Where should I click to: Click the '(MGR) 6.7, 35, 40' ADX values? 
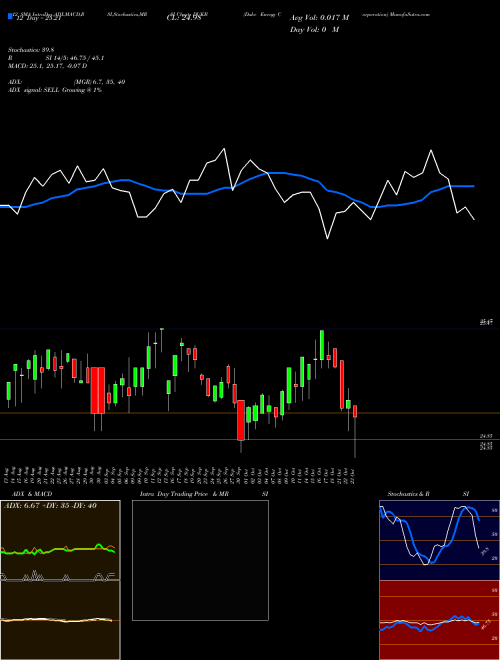pos(99,82)
